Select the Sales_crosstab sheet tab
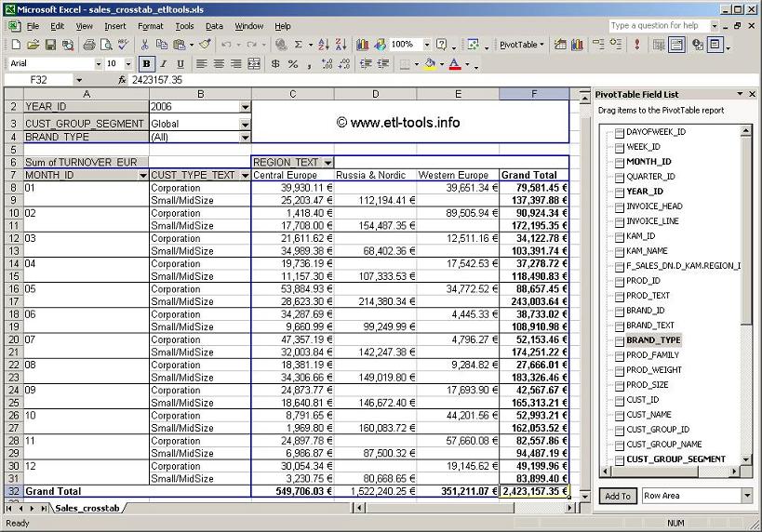 pyautogui.click(x=87, y=508)
